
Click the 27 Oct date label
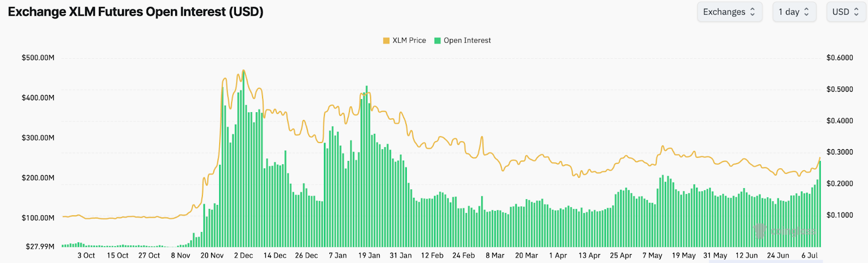[149, 255]
